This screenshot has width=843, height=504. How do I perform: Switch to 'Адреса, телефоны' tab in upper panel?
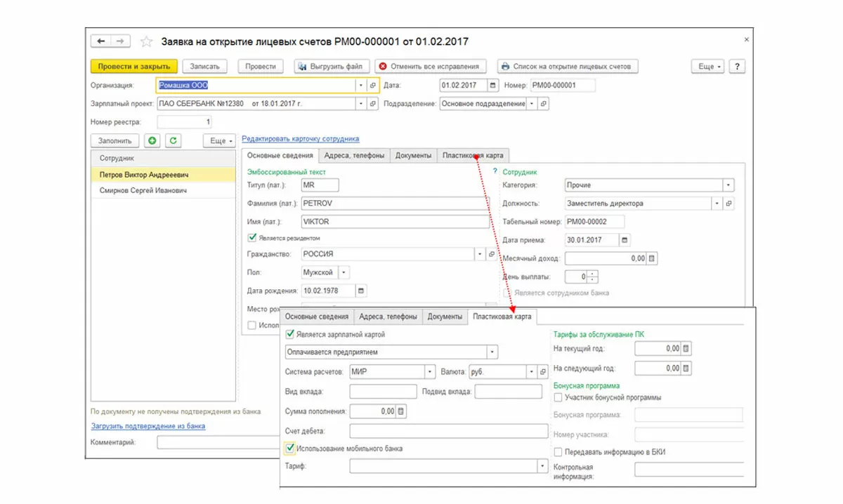point(354,155)
